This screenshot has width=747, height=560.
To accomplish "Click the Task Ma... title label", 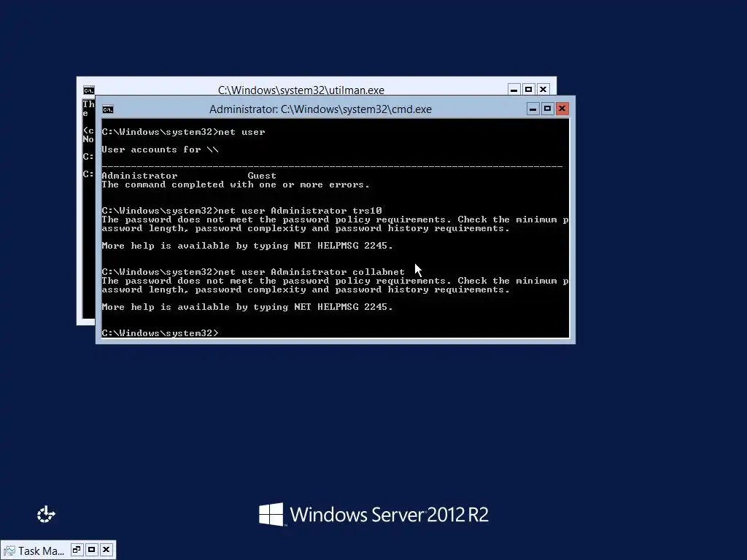I will (x=41, y=551).
